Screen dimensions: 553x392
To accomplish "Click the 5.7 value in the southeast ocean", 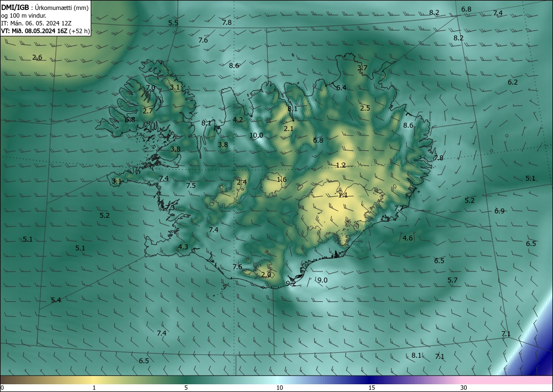I will 452,280.
